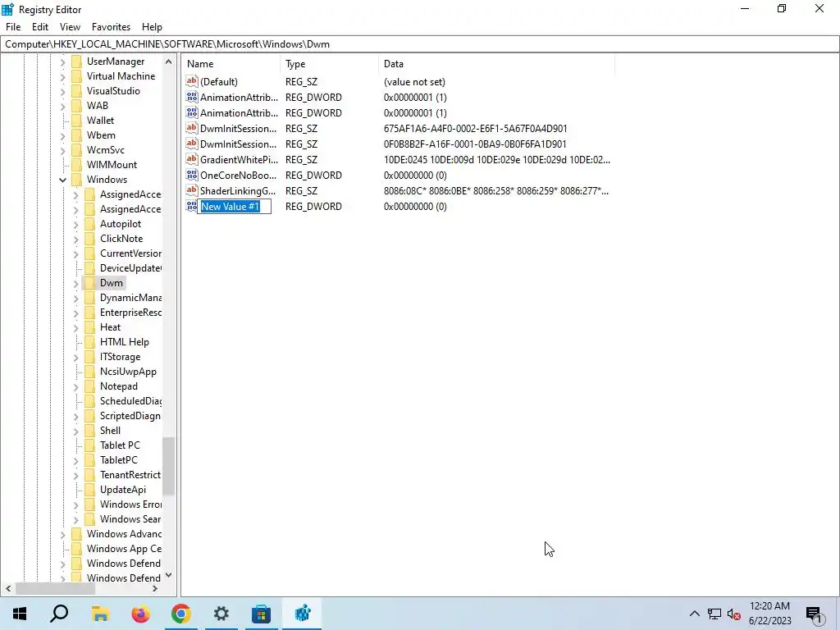Viewport: 840px width, 630px height.
Task: Click the registry path address bar
Action: (419, 44)
